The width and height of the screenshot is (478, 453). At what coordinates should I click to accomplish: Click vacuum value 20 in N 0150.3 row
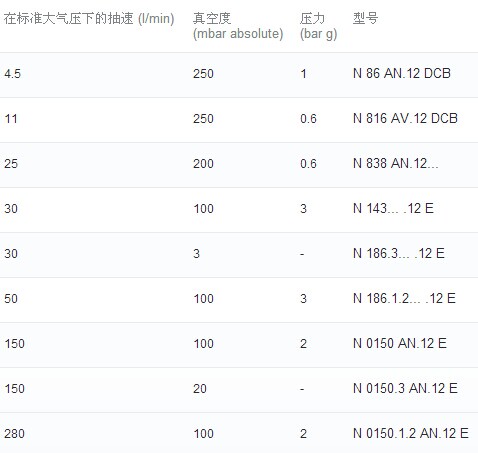[x=200, y=389]
